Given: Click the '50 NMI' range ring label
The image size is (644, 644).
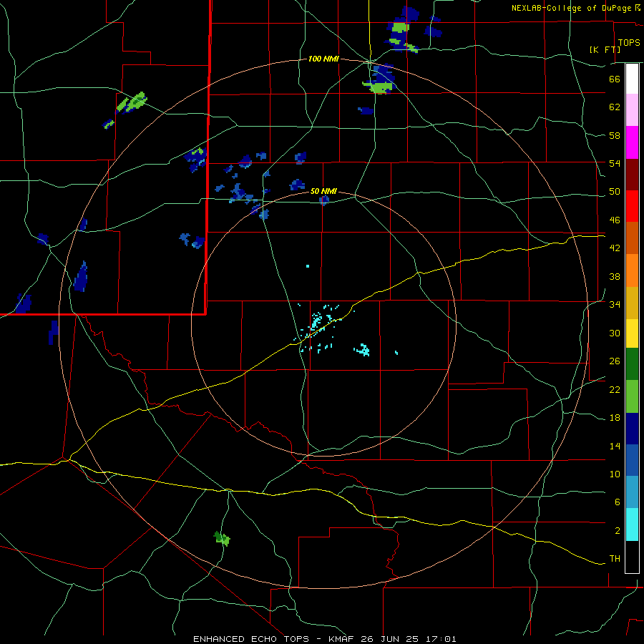Looking at the screenshot, I should pos(323,191).
